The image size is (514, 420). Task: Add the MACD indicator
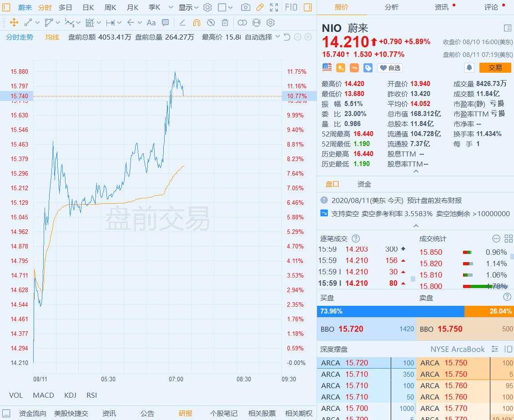click(x=43, y=395)
